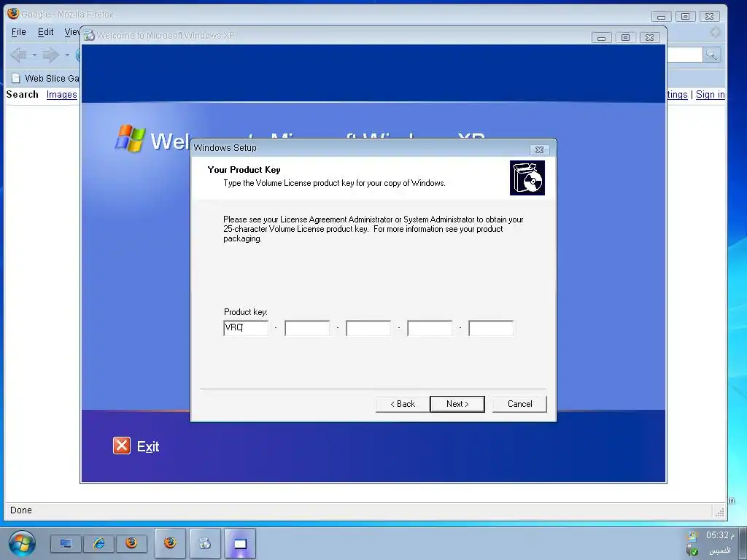Cancel the Windows Setup dialog

click(519, 404)
